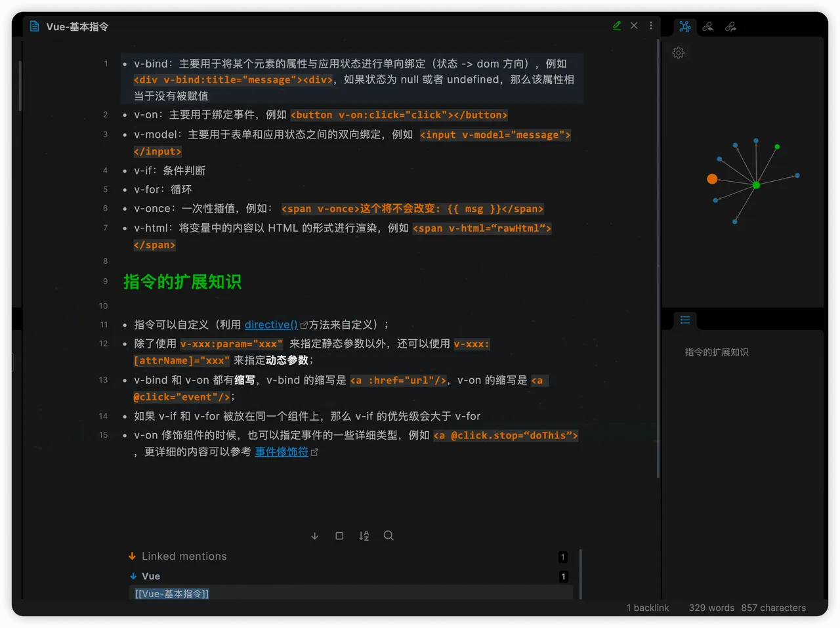The image size is (840, 628).
Task: Open the directive() external link
Action: [271, 325]
